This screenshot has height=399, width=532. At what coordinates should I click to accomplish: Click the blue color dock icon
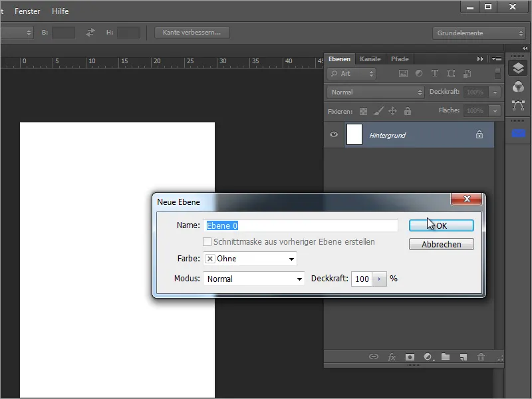(x=518, y=134)
